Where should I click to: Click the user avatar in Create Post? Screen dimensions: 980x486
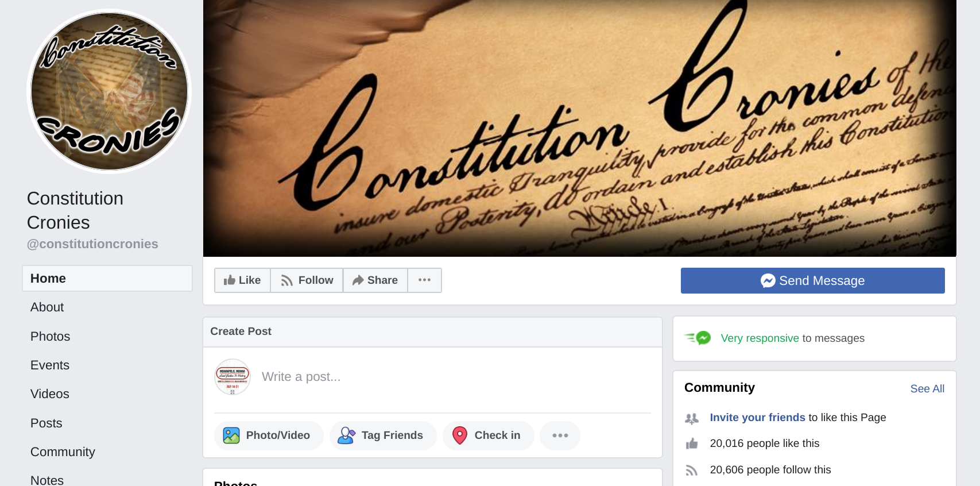pos(233,377)
